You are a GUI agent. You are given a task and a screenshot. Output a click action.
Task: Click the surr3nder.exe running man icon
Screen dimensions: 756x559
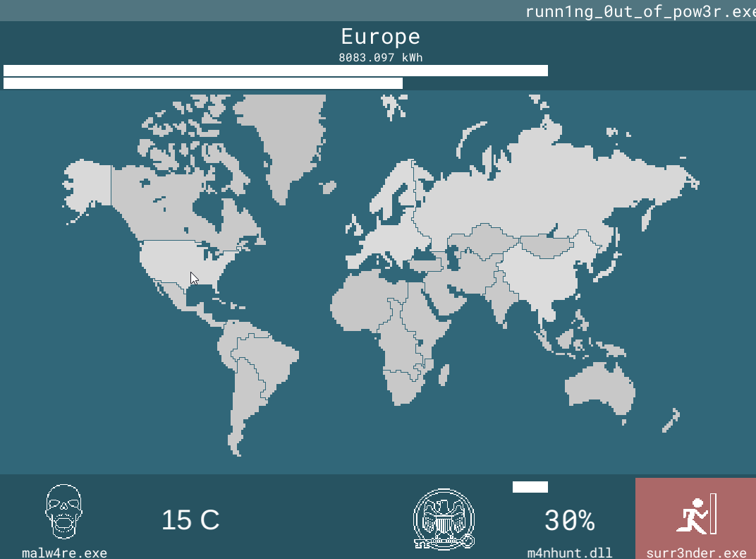[696, 514]
